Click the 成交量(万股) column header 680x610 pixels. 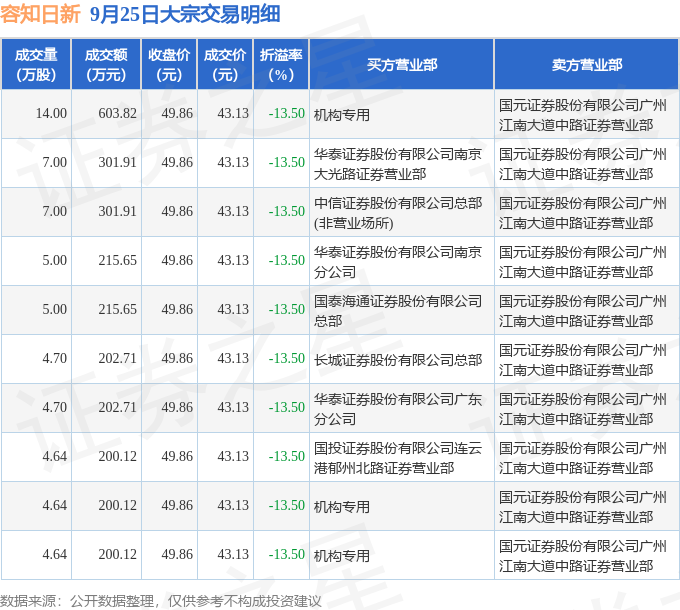coord(36,64)
